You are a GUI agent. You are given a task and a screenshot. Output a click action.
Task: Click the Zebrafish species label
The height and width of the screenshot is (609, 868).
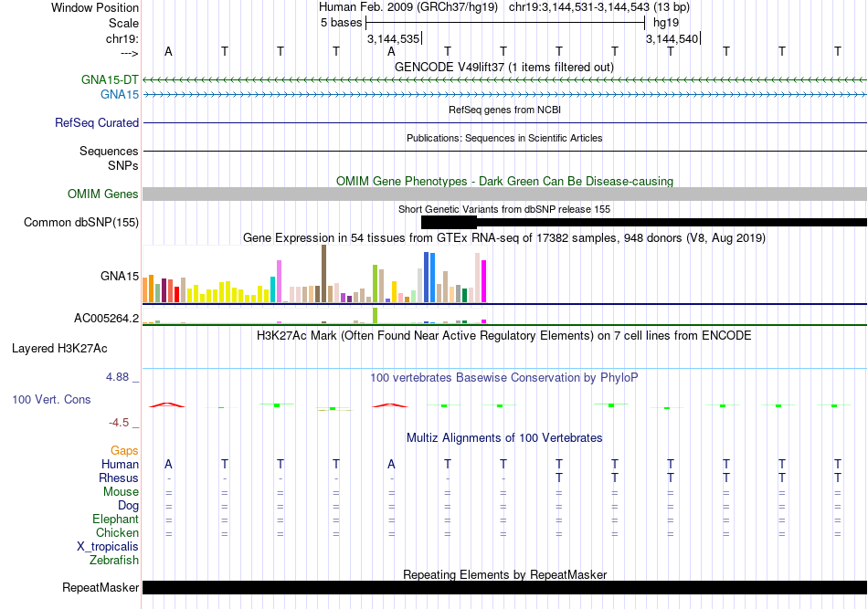coord(114,561)
